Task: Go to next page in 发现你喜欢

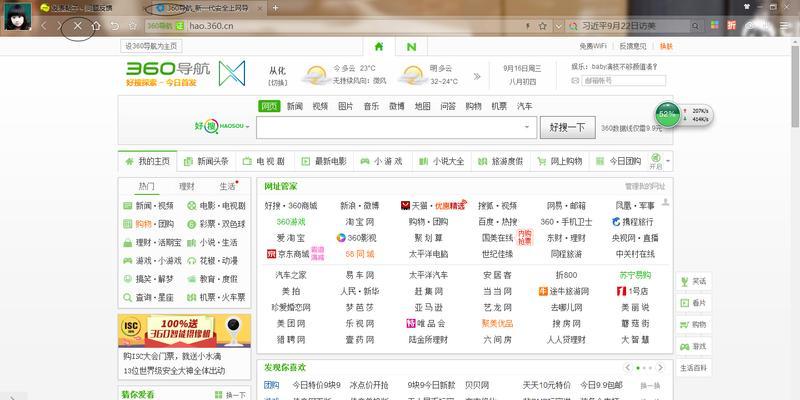Action: [x=660, y=367]
